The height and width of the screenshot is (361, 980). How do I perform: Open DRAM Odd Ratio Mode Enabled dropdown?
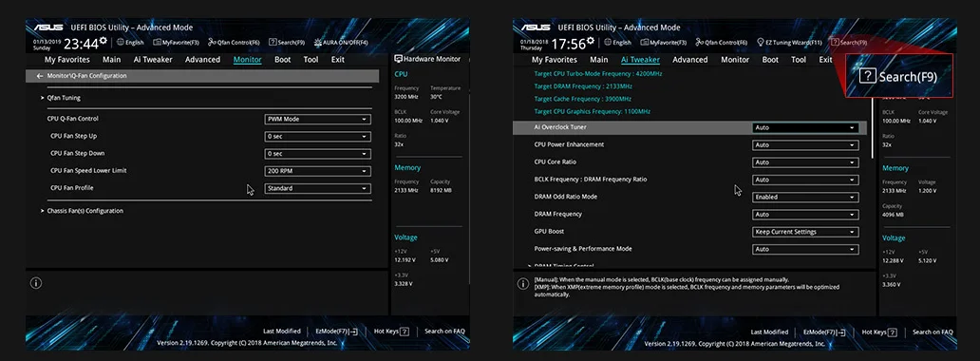[805, 197]
